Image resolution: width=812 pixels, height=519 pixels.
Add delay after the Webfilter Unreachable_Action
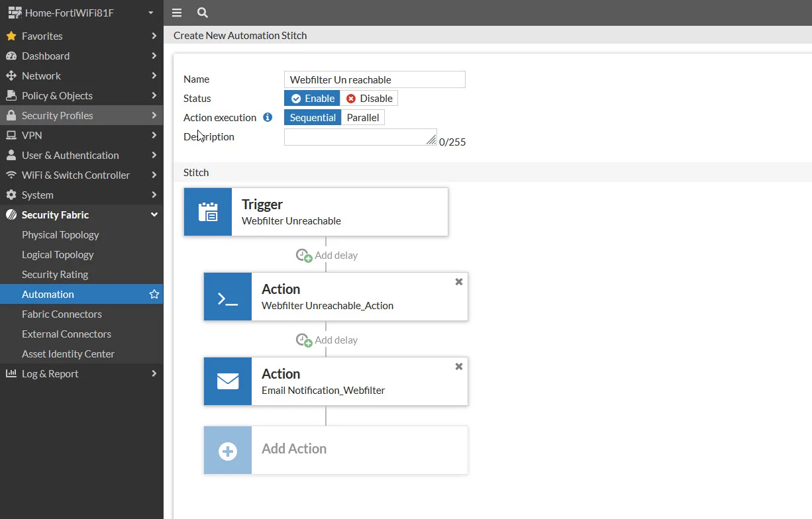point(327,340)
